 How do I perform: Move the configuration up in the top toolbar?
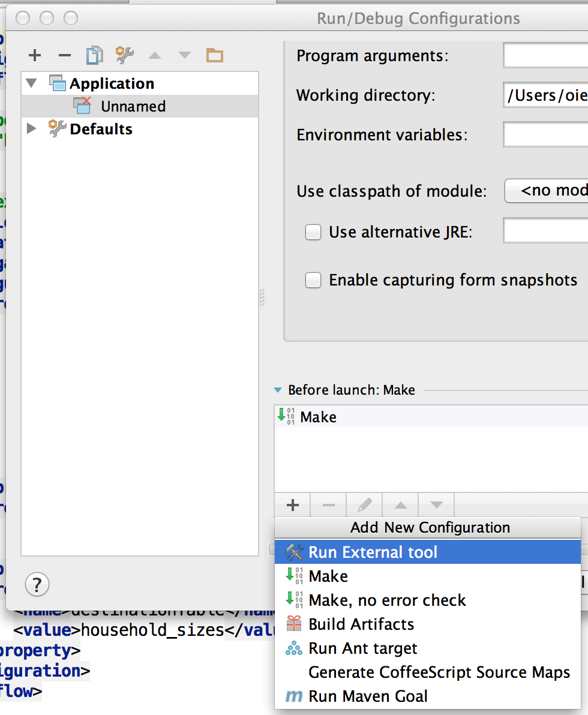(x=155, y=56)
